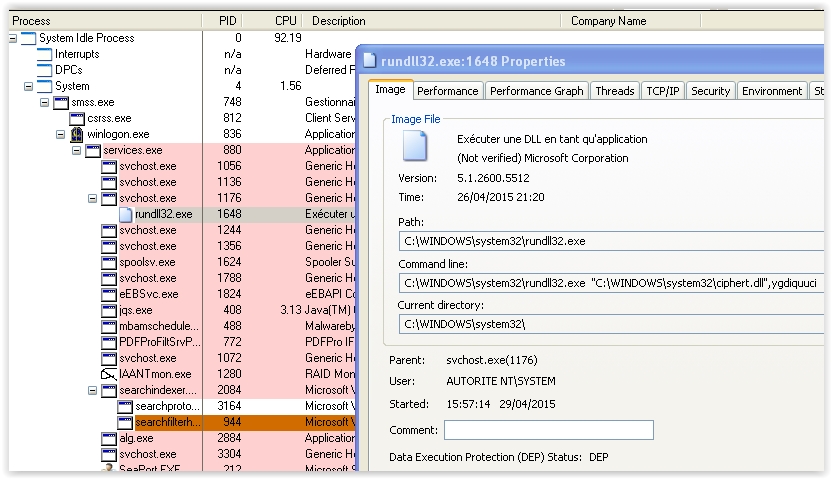Screen dimensions: 832x479
Task: Select svchost.exe with PID 1244
Action: [182, 230]
